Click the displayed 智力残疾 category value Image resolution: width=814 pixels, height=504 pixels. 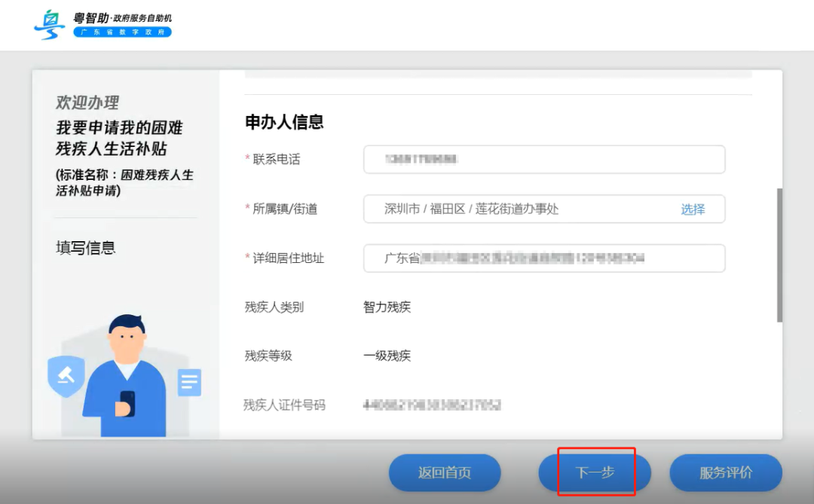click(387, 307)
